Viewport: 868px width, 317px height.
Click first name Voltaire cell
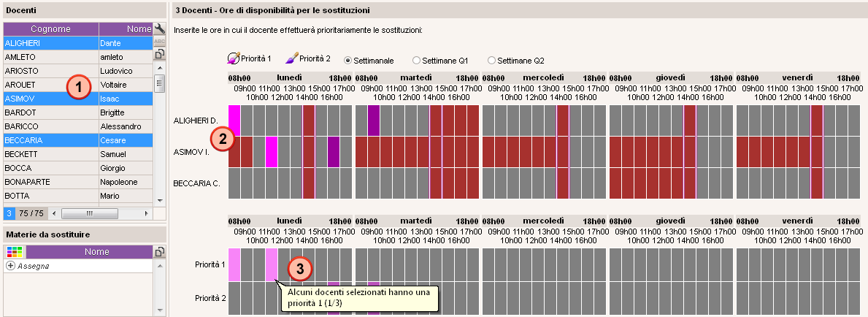pos(126,85)
